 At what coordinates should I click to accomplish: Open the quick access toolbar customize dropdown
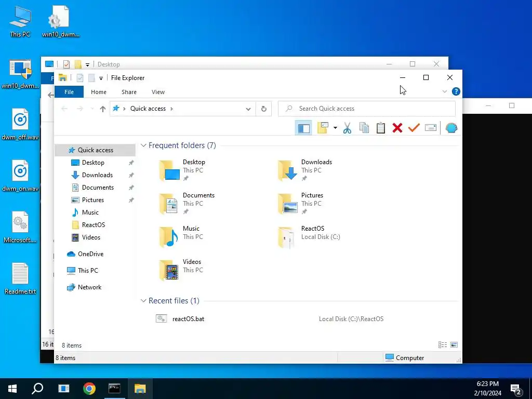(101, 78)
